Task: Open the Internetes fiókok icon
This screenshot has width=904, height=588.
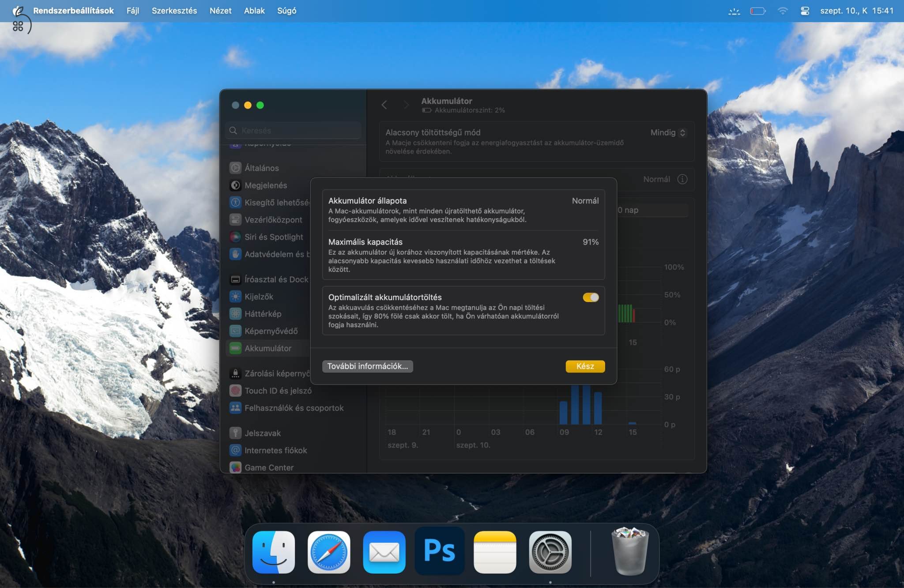Action: (x=235, y=450)
